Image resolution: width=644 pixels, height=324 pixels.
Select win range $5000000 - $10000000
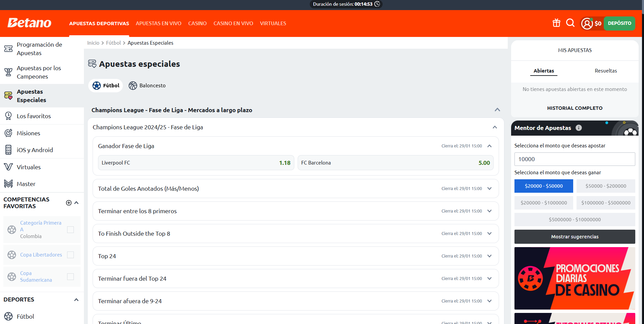(x=575, y=220)
